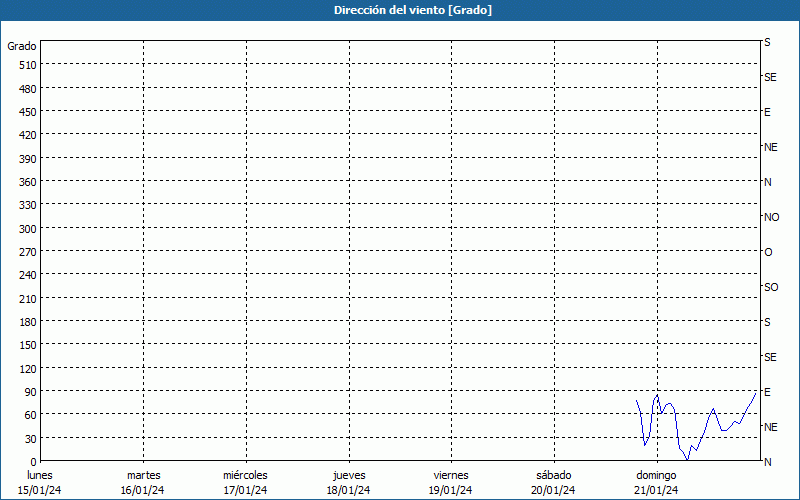The image size is (800, 500).
Task: Click the 0 y-axis value
Action: (x=34, y=462)
